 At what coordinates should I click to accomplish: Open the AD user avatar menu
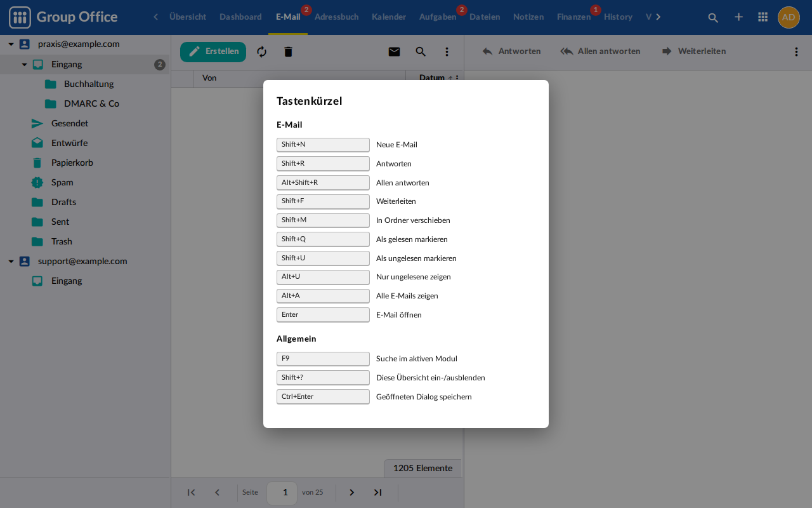point(789,17)
